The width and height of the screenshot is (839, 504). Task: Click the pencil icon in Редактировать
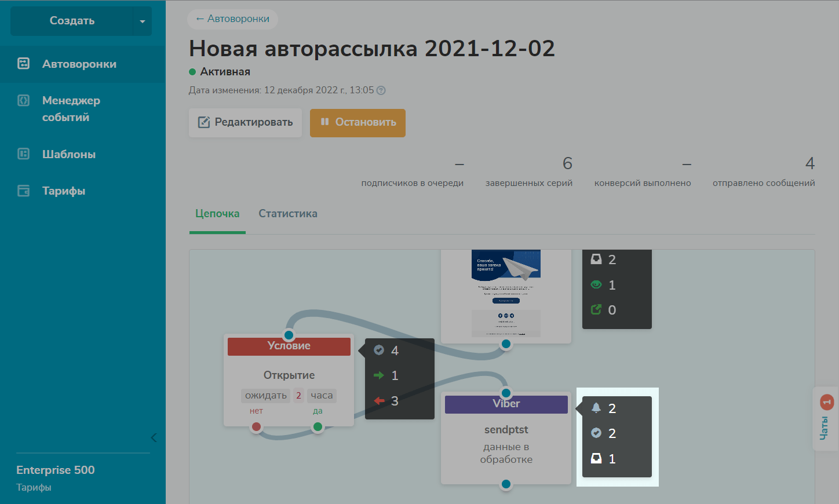tap(204, 122)
